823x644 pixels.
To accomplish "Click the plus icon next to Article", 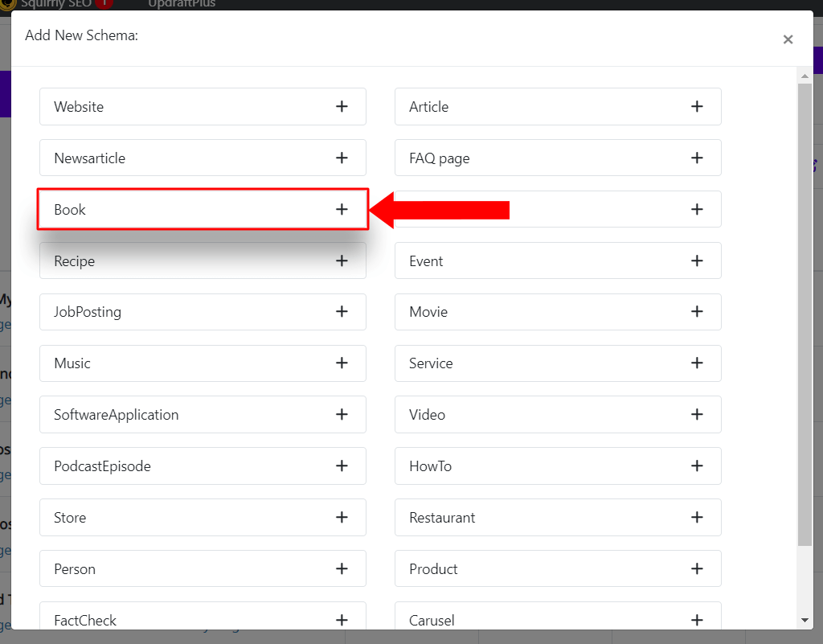I will pos(697,107).
